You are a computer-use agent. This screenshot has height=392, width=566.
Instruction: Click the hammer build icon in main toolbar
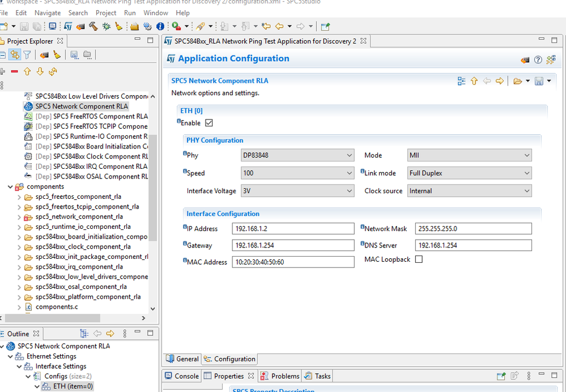(x=93, y=27)
